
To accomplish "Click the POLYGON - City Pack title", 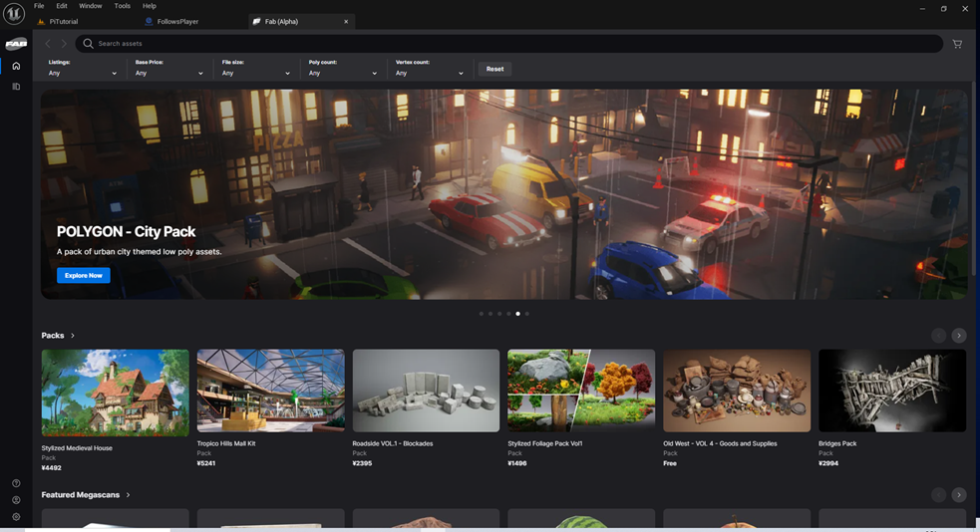I will pos(127,232).
